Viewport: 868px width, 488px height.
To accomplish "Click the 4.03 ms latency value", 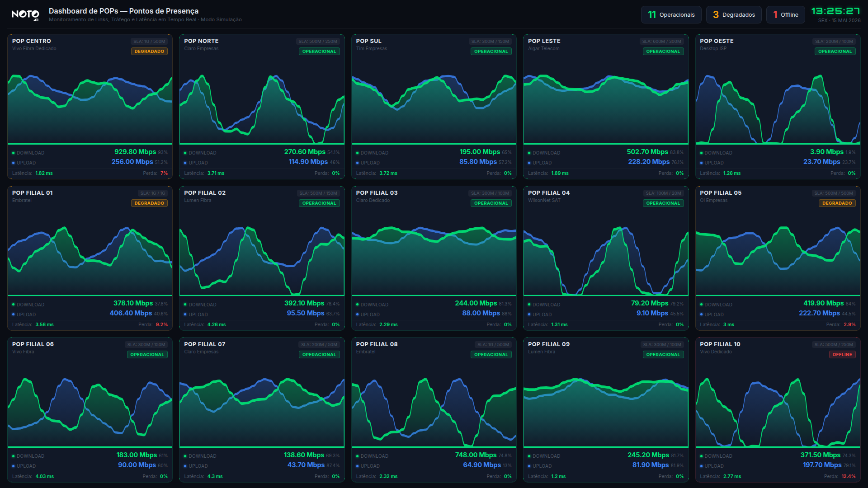I will (44, 477).
